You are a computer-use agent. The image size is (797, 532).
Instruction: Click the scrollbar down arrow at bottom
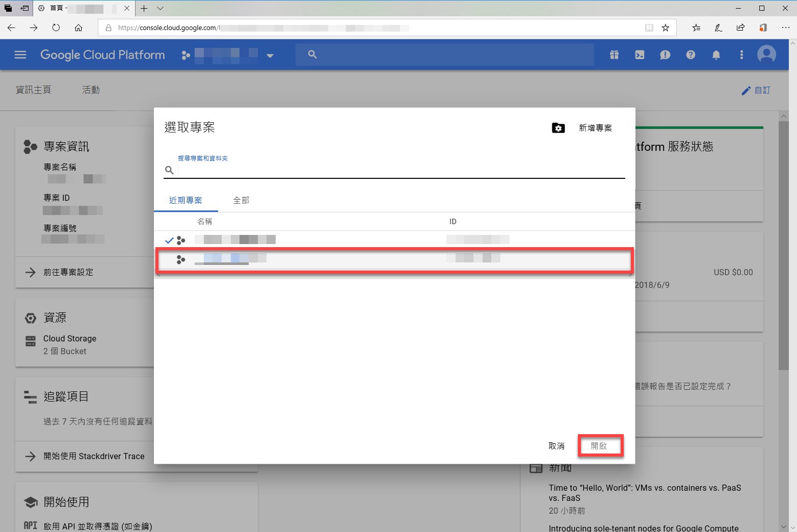tap(784, 527)
